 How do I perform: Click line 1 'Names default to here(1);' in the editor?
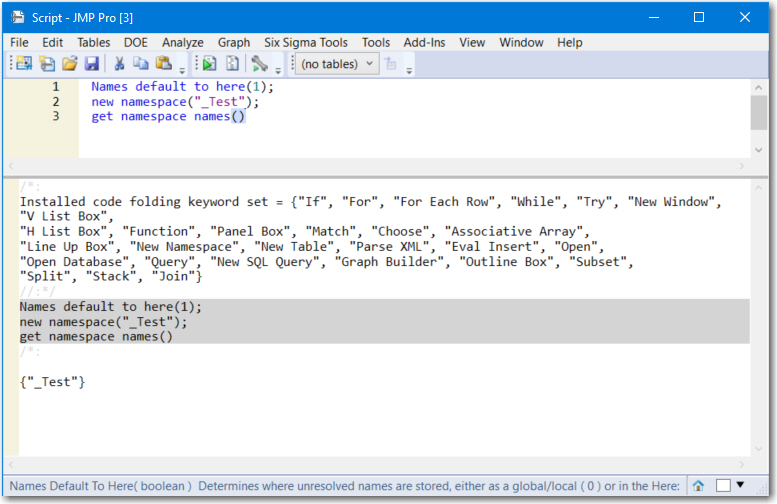182,87
